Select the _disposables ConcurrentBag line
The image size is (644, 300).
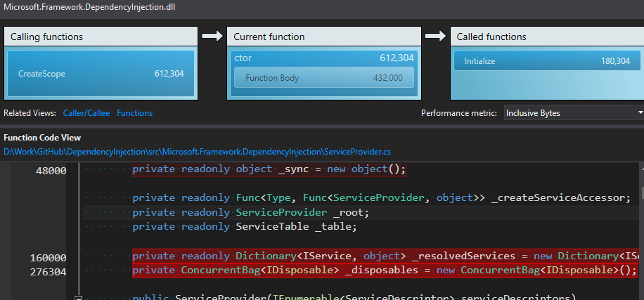tap(386, 270)
